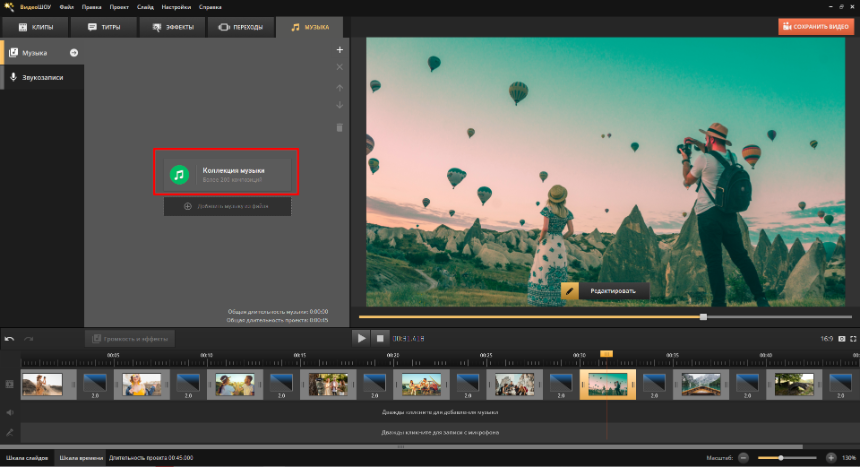This screenshot has height=467, width=860.
Task: Click the transition after the first slide
Action: point(95,384)
